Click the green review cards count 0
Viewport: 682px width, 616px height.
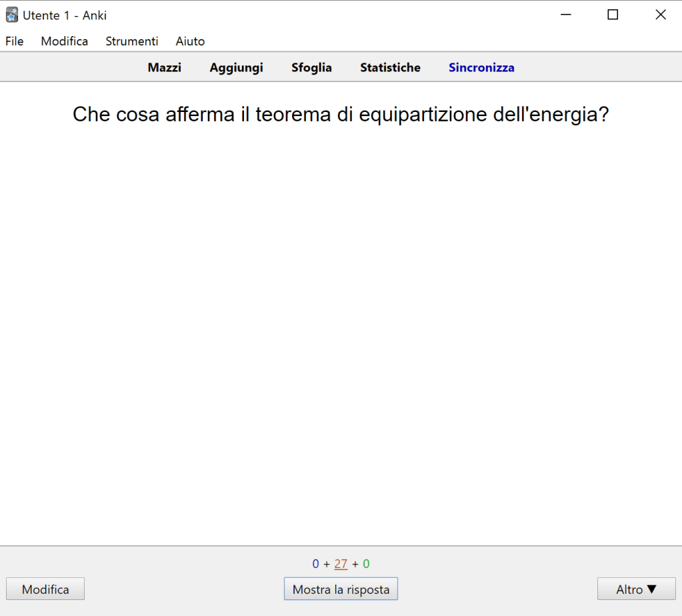[x=366, y=564]
